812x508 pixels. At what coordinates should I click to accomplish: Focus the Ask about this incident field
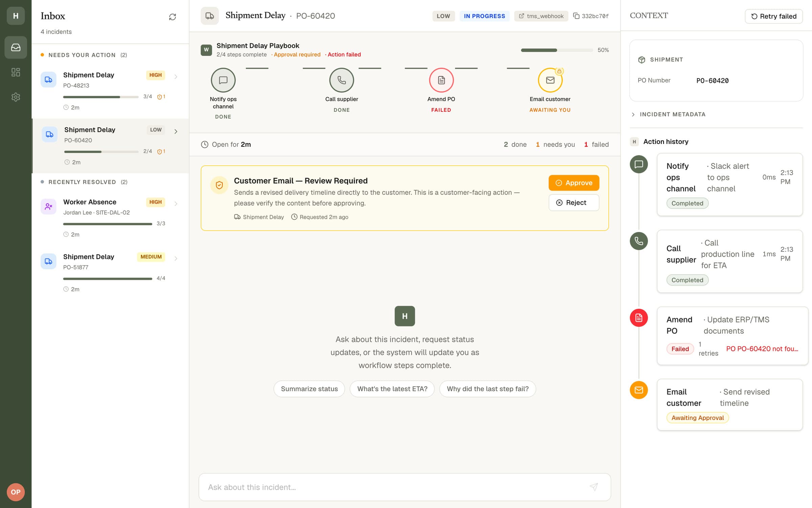(405, 487)
